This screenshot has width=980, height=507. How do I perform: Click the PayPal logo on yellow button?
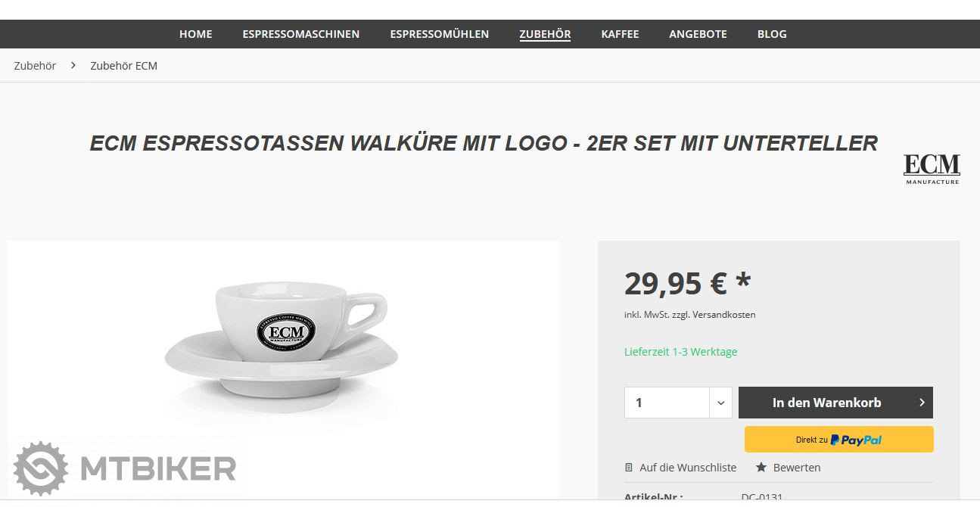point(856,440)
